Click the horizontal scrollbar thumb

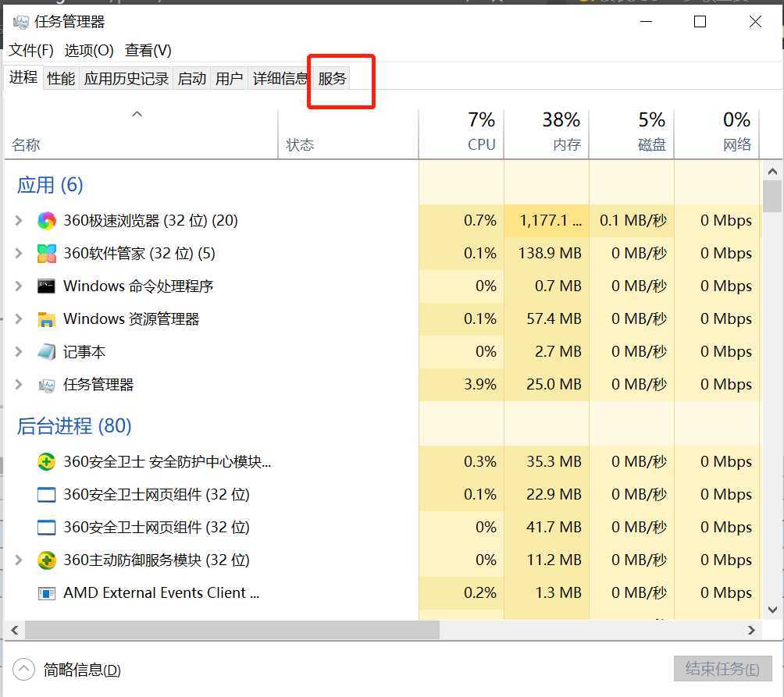pos(232,630)
